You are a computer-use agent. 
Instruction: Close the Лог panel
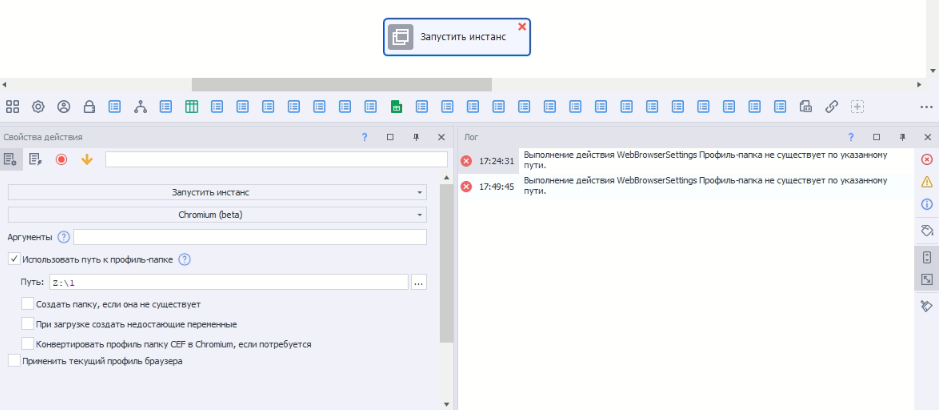pos(928,137)
